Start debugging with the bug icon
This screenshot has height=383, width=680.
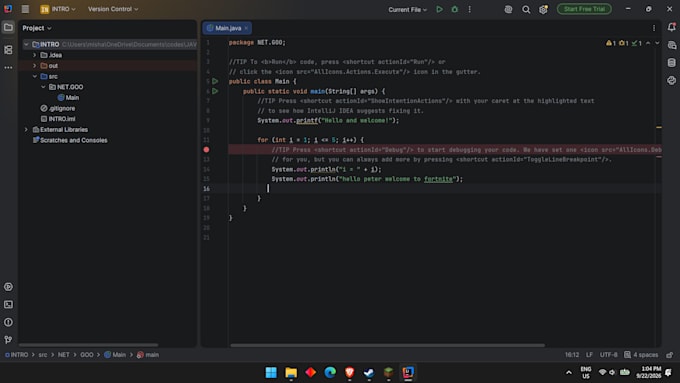pyautogui.click(x=454, y=9)
